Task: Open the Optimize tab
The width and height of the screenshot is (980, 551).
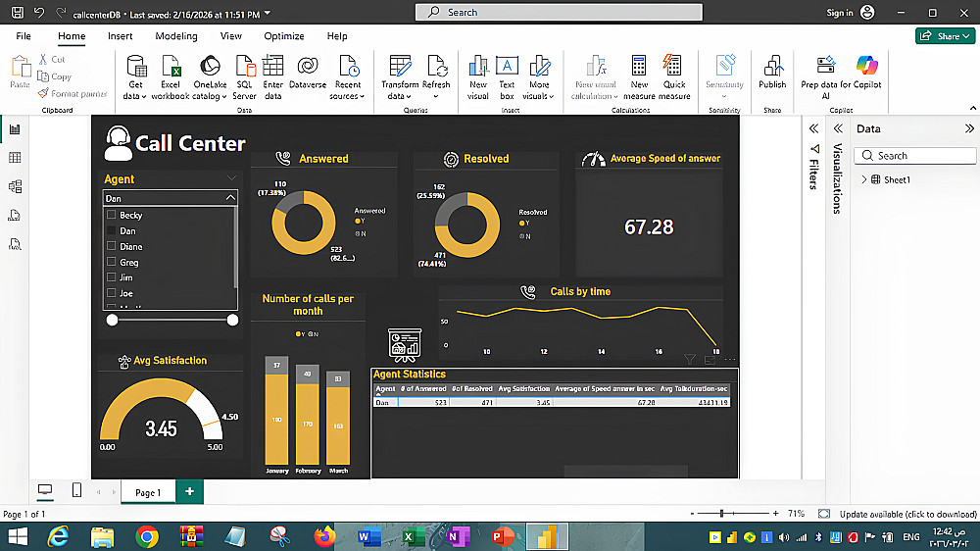Action: coord(284,35)
